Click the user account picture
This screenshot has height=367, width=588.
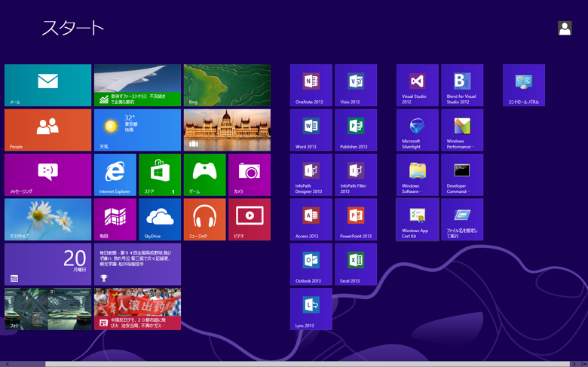(565, 28)
